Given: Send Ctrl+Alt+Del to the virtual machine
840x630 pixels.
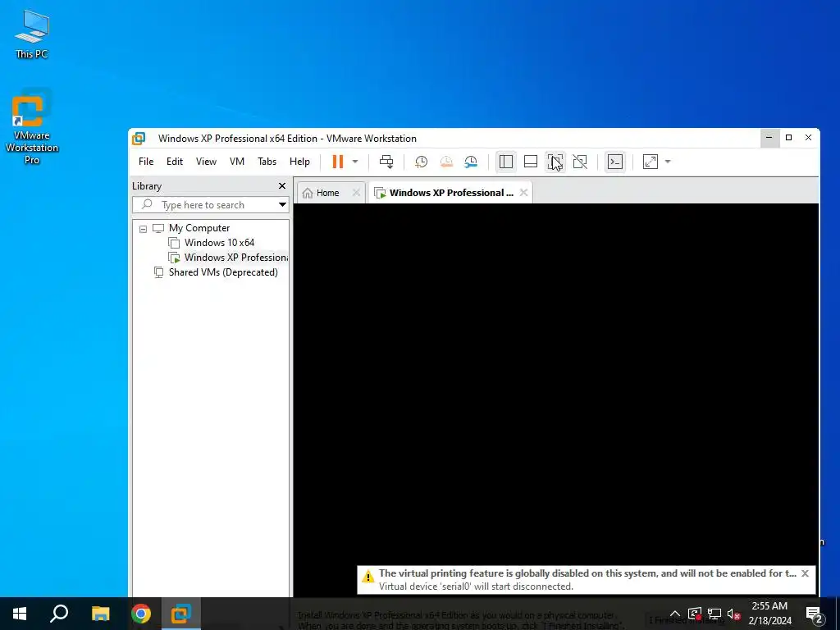Looking at the screenshot, I should pyautogui.click(x=386, y=162).
